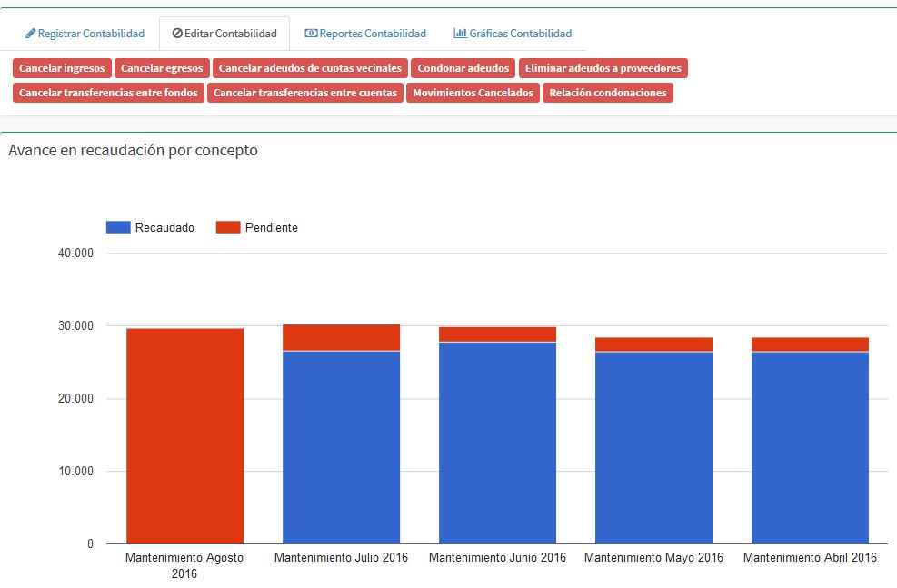Click the Mantenimiento Abril 2016 axis label
This screenshot has width=897, height=588.
click(x=810, y=557)
